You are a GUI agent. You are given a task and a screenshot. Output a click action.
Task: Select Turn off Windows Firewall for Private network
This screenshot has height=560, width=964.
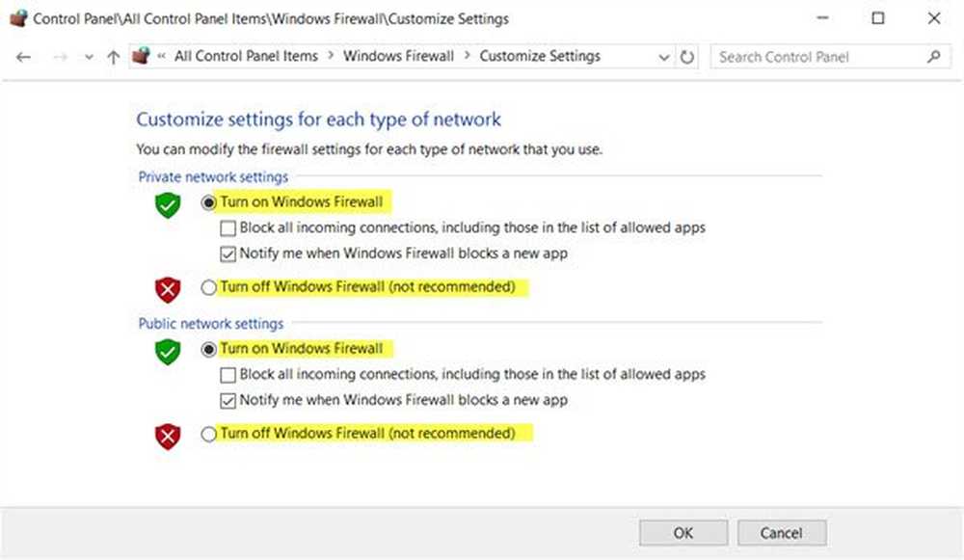click(x=208, y=287)
